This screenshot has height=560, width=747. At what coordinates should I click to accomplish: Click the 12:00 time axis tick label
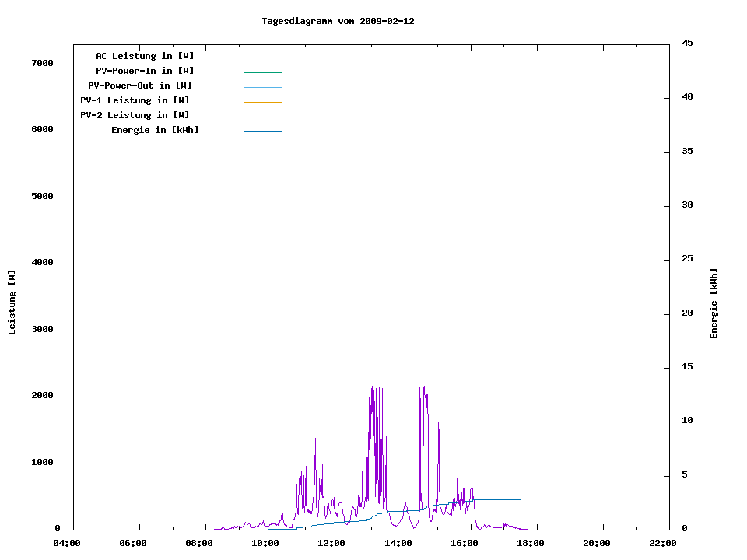(331, 543)
